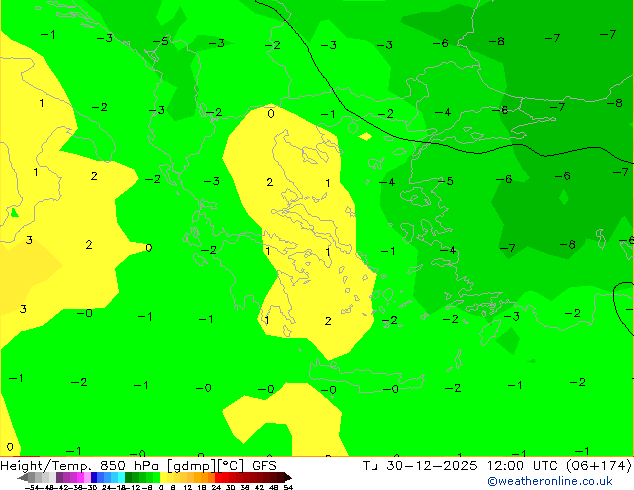Pick the cyan legend swatch

coord(121,477)
